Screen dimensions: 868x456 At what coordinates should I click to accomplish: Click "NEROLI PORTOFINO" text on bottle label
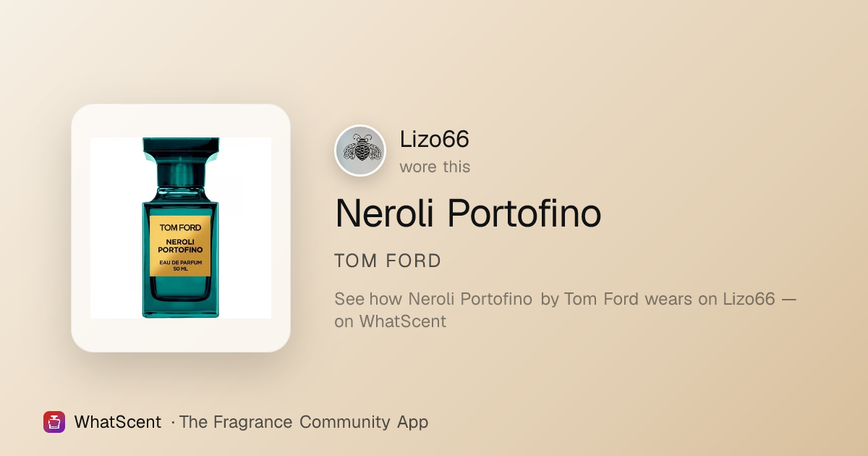tap(181, 246)
